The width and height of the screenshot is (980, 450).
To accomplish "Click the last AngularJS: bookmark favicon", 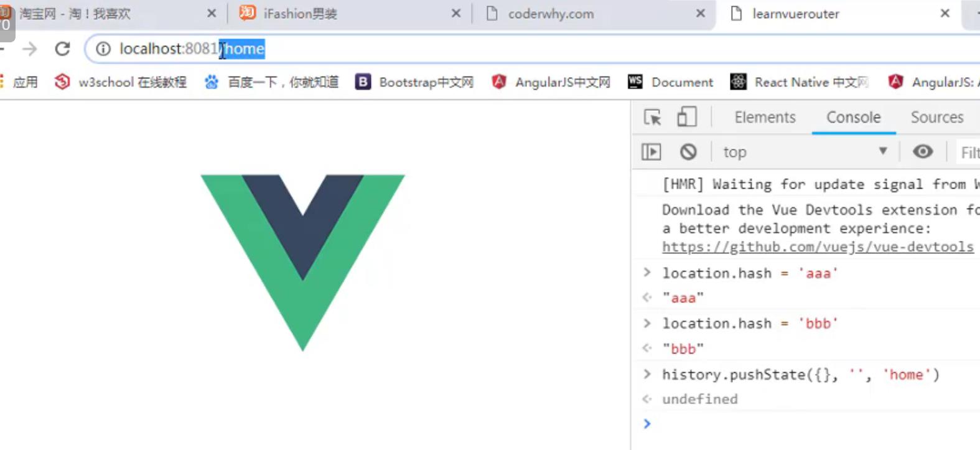I will [895, 82].
